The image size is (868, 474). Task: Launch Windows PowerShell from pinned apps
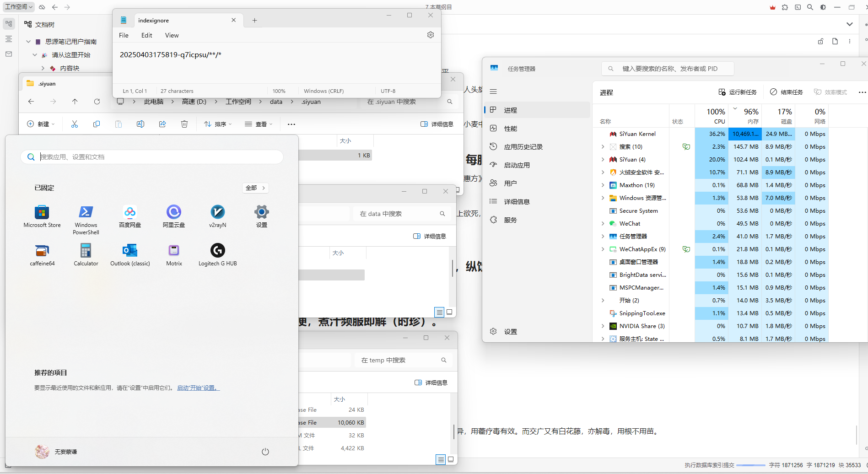tap(86, 220)
